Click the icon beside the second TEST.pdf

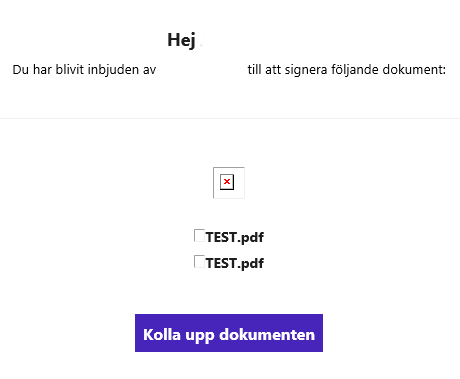tap(199, 261)
